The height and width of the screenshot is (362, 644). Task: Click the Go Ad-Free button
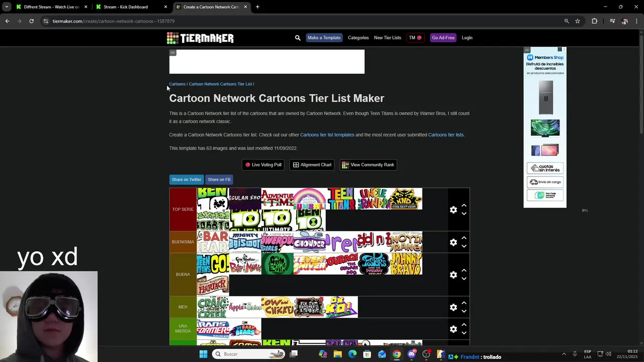443,38
